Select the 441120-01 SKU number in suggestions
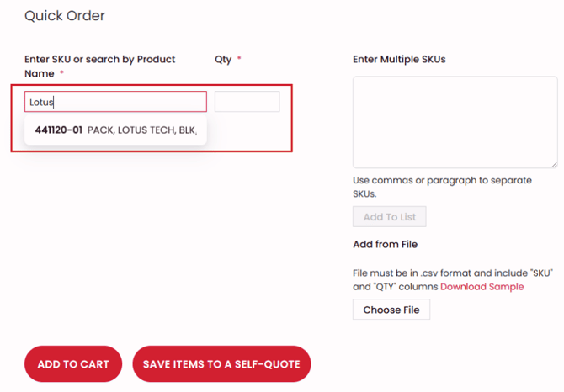 pos(59,130)
